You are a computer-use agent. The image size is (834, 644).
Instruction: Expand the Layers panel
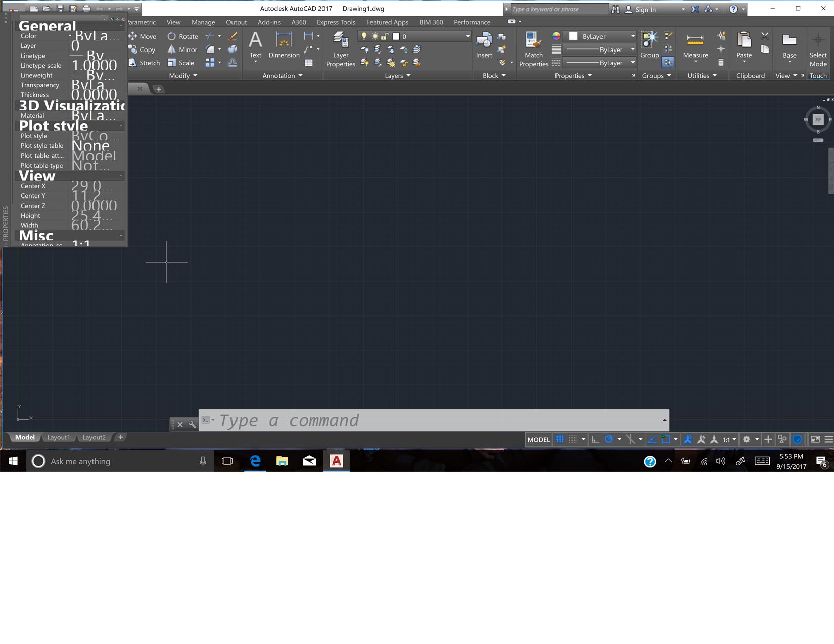(x=398, y=76)
